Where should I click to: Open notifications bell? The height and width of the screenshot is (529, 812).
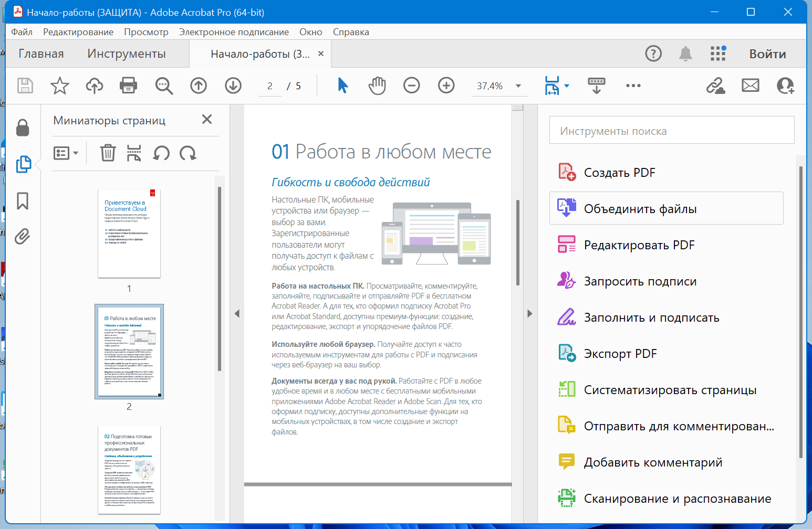click(685, 54)
